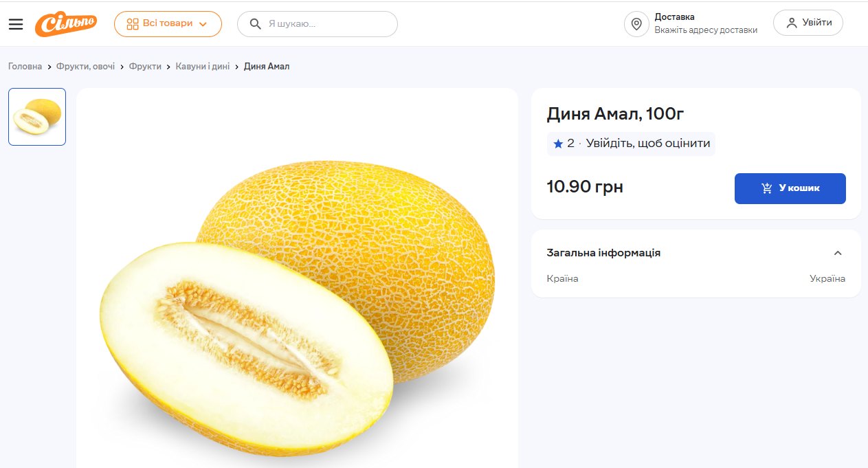Select the melon image thumbnail
The height and width of the screenshot is (468, 868).
click(x=37, y=117)
